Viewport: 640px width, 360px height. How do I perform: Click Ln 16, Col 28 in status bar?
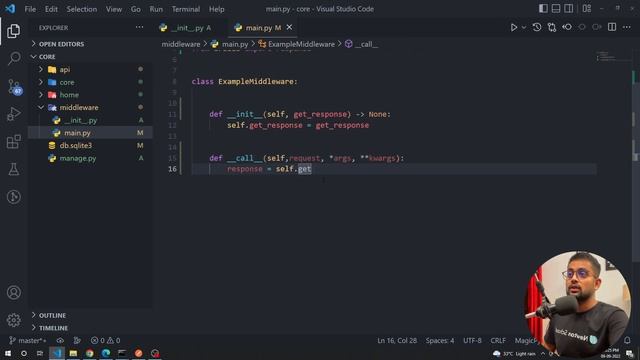click(397, 340)
